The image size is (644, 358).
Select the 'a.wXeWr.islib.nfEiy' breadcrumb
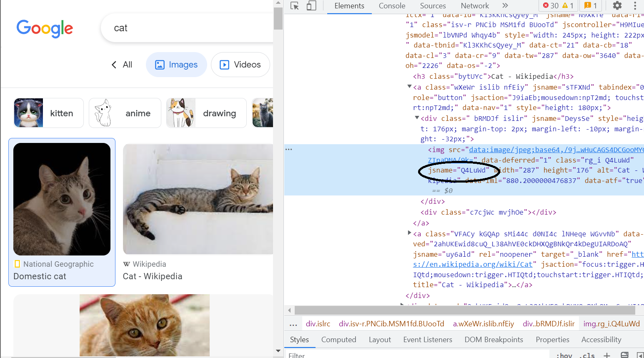click(x=484, y=324)
